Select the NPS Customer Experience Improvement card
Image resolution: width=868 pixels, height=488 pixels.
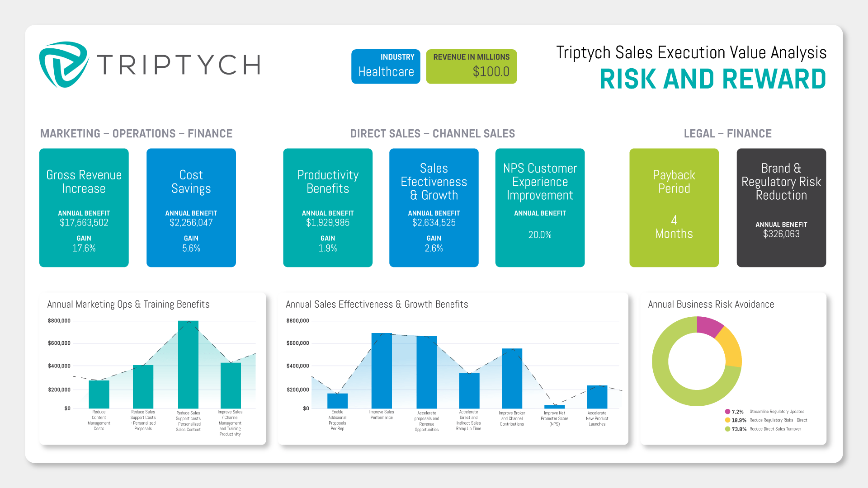(x=540, y=207)
